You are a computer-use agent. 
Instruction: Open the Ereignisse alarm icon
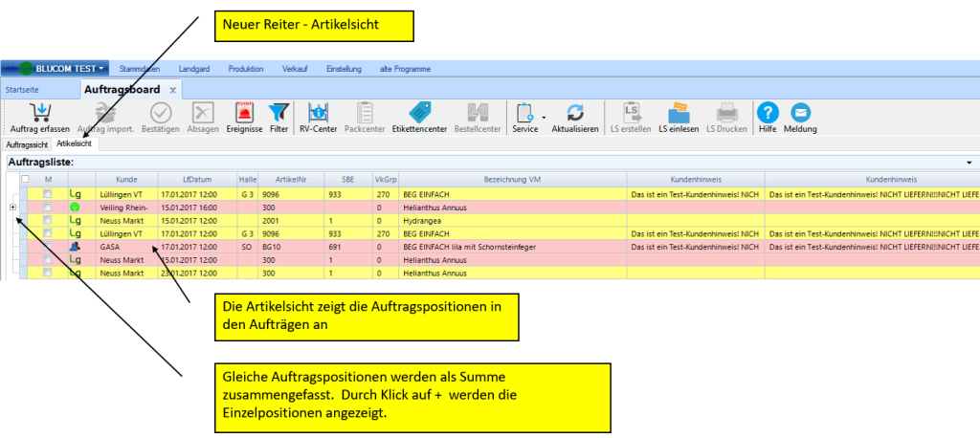pos(243,112)
